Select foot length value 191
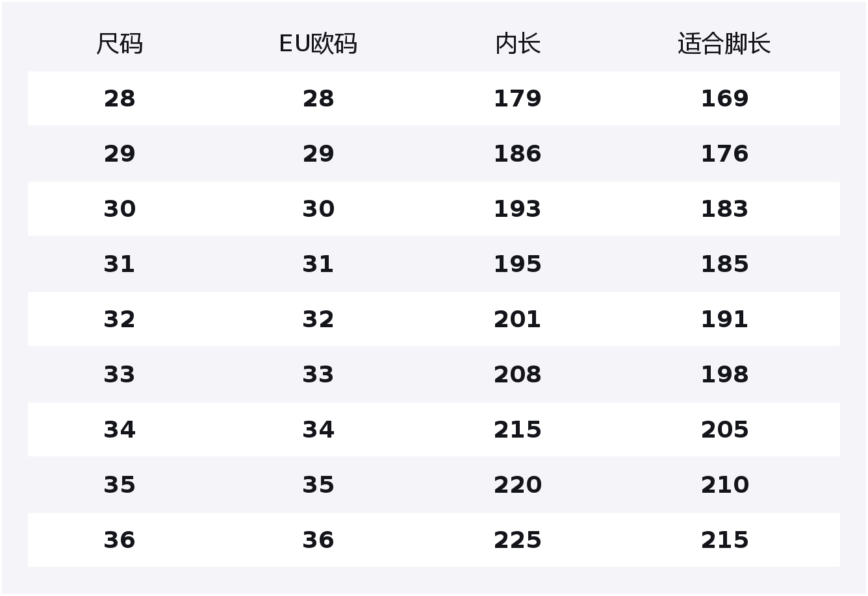Image resolution: width=868 pixels, height=596 pixels. pyautogui.click(x=724, y=319)
